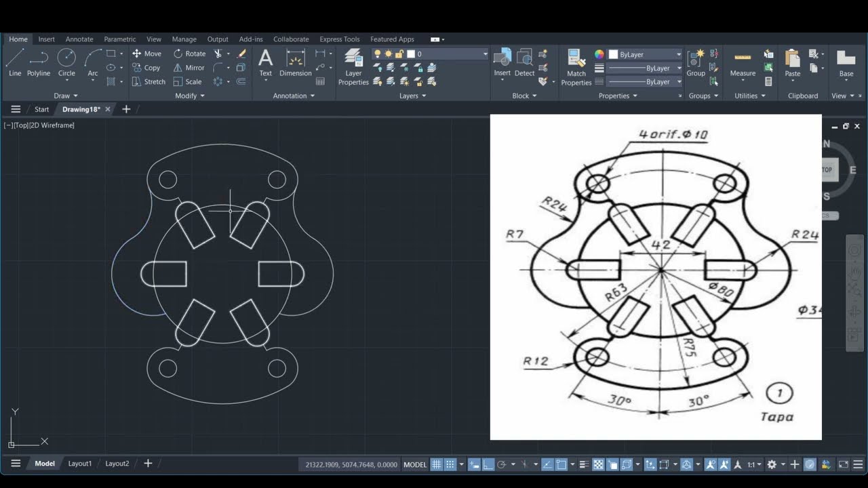Create new drawing tab with plus
The width and height of the screenshot is (868, 488).
(126, 109)
